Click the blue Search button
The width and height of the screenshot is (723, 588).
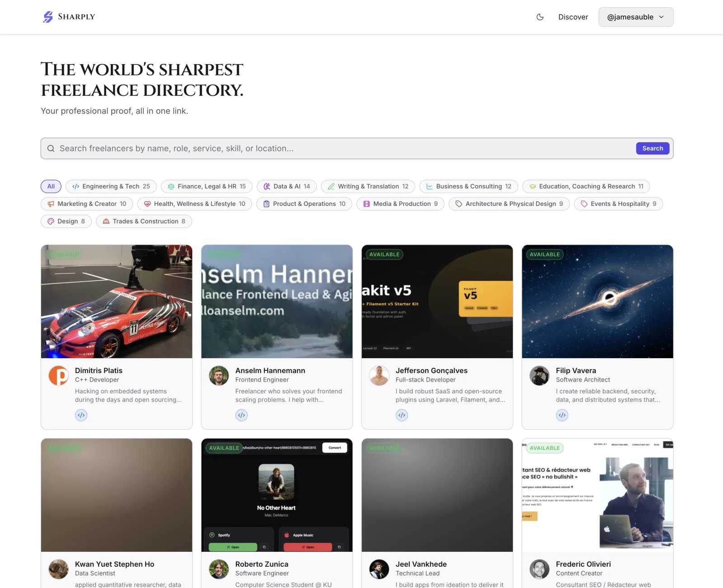653,149
